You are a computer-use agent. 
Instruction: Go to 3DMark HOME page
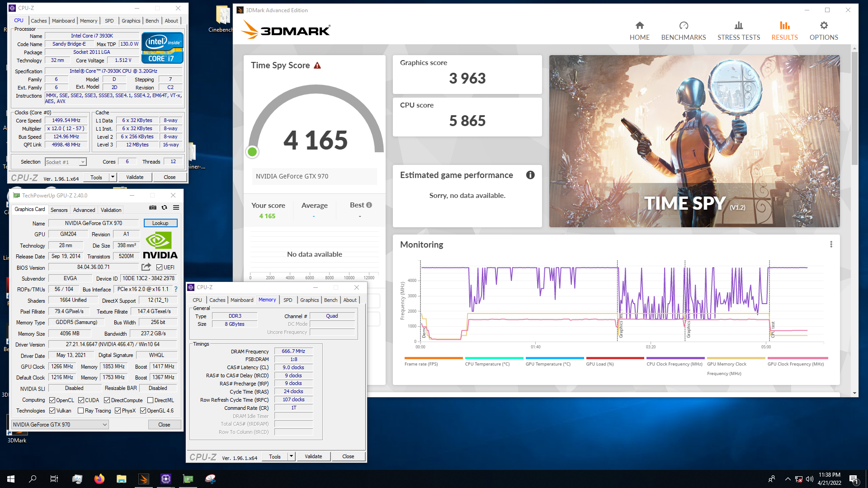coord(639,31)
